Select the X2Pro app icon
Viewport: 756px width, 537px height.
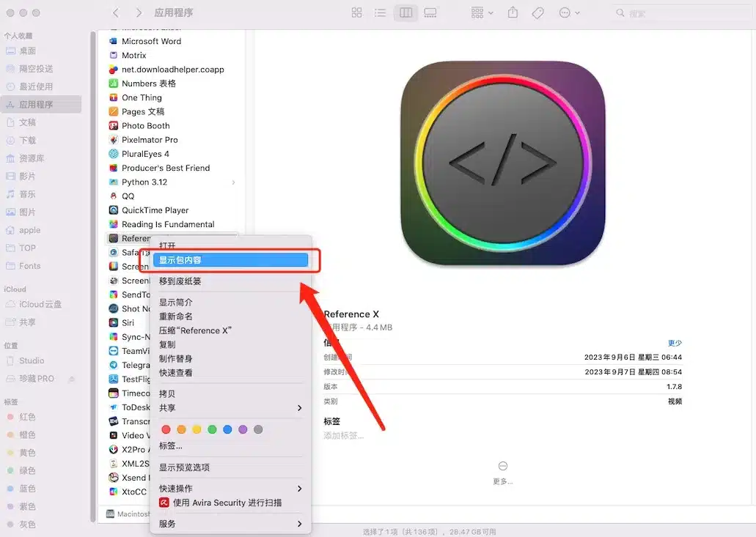point(114,449)
